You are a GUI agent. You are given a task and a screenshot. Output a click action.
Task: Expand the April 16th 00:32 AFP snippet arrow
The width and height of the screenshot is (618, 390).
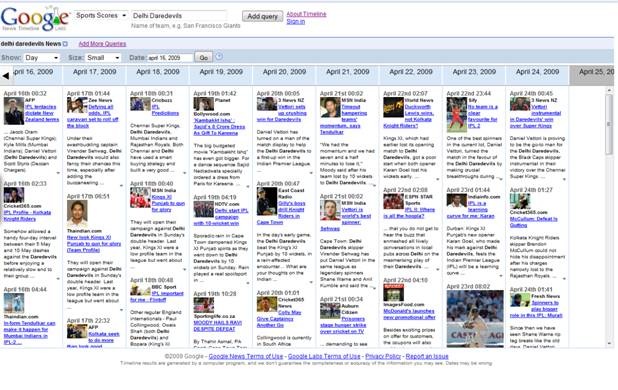pyautogui.click(x=58, y=173)
